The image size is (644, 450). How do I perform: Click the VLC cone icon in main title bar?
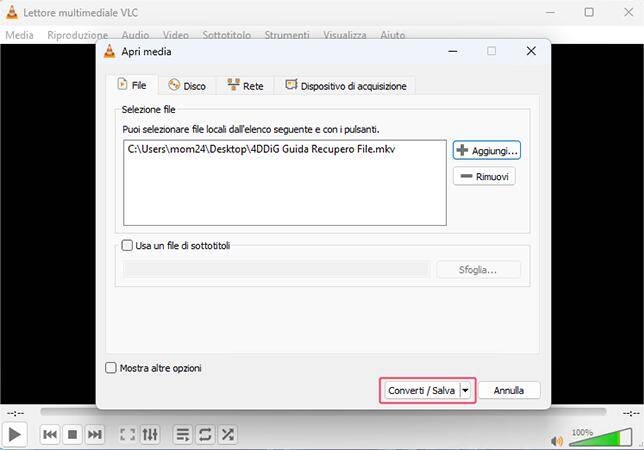click(12, 12)
